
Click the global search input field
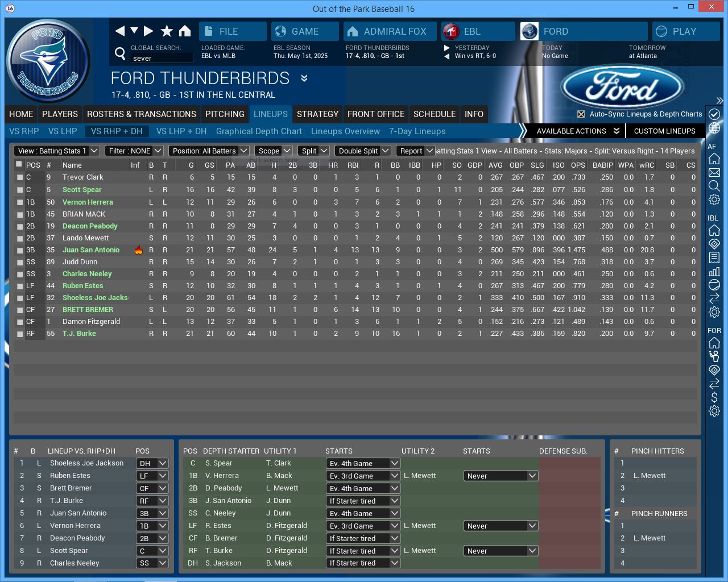(162, 58)
